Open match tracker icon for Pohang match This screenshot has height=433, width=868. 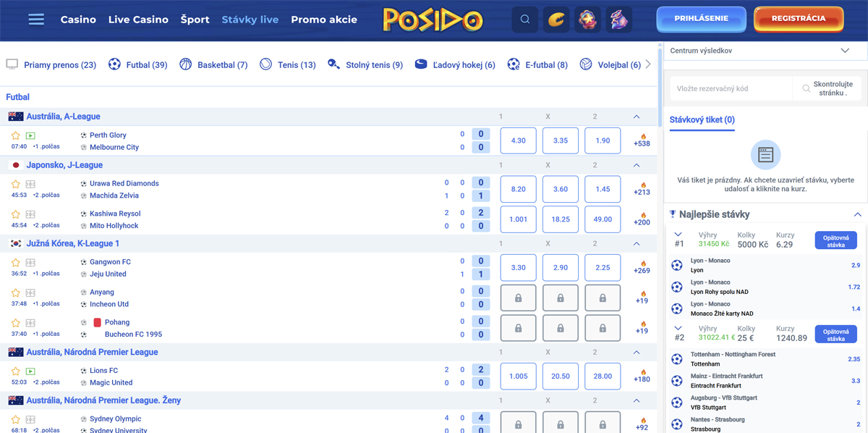coord(30,323)
